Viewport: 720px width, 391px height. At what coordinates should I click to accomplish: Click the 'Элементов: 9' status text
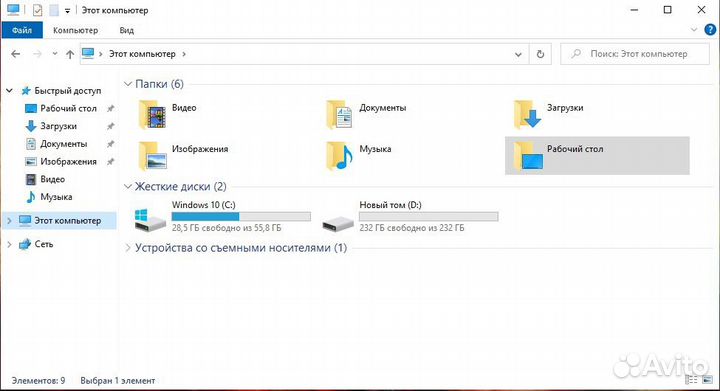(39, 380)
